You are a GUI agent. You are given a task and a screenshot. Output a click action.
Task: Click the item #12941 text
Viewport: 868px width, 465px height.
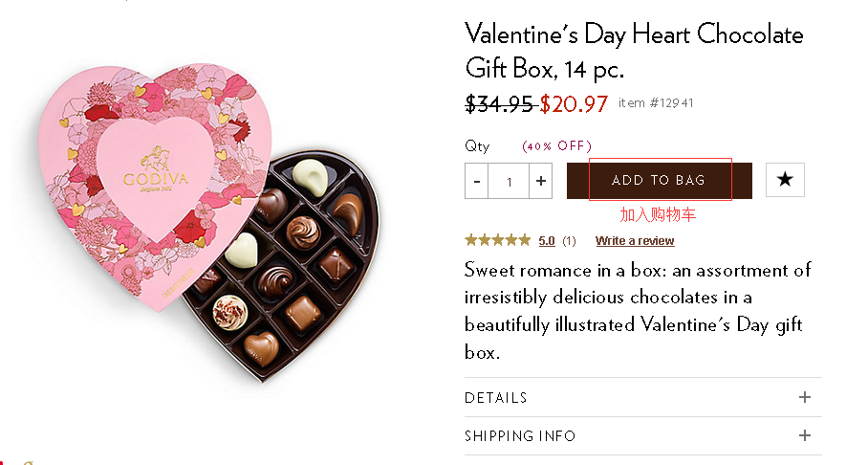[656, 103]
